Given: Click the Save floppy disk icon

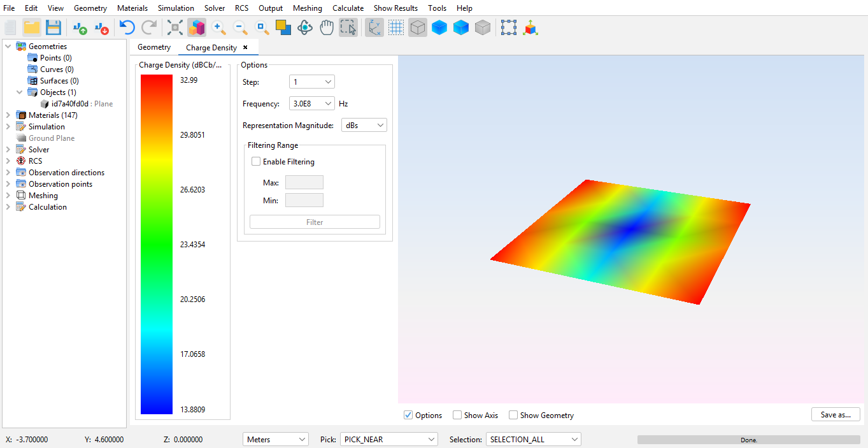Looking at the screenshot, I should (53, 27).
